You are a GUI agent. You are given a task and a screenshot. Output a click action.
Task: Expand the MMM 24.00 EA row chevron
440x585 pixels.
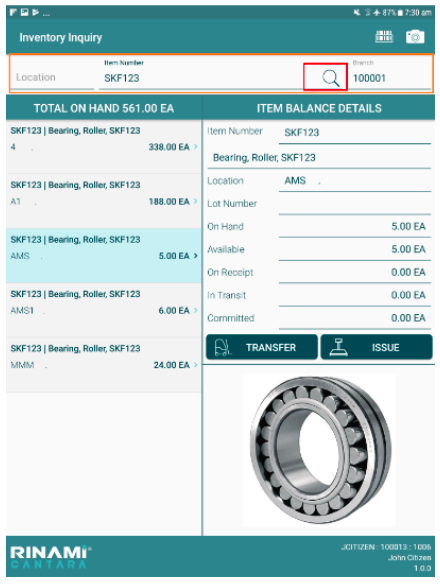(x=196, y=365)
